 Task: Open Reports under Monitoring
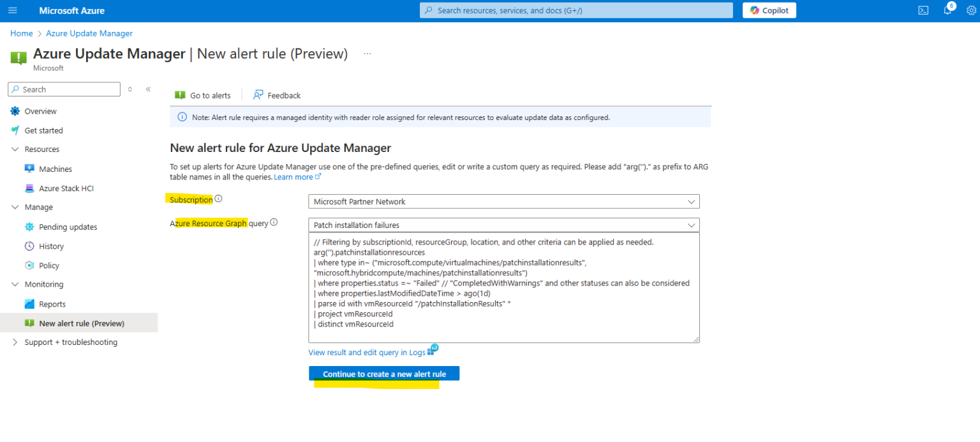click(52, 303)
